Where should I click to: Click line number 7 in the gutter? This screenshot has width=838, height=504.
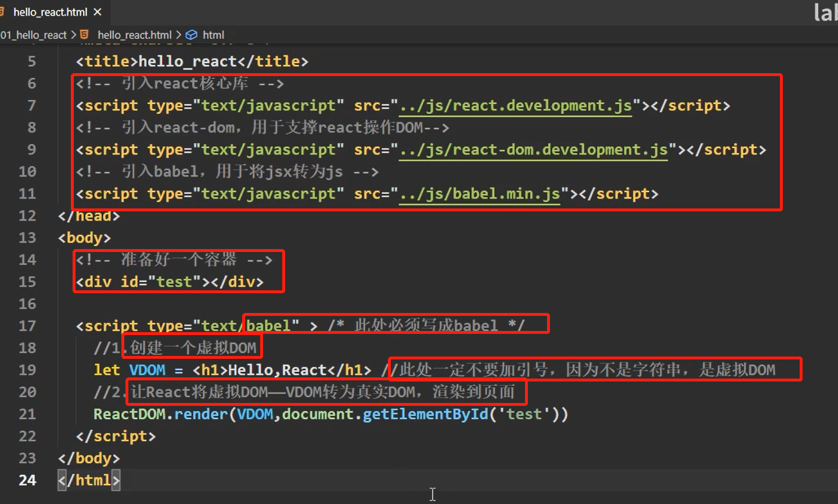(31, 106)
